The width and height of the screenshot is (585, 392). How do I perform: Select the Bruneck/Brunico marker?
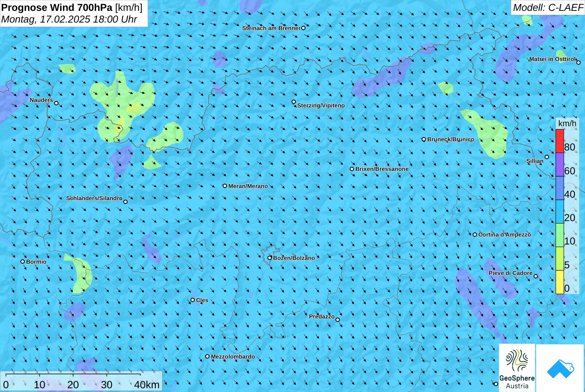(x=424, y=139)
